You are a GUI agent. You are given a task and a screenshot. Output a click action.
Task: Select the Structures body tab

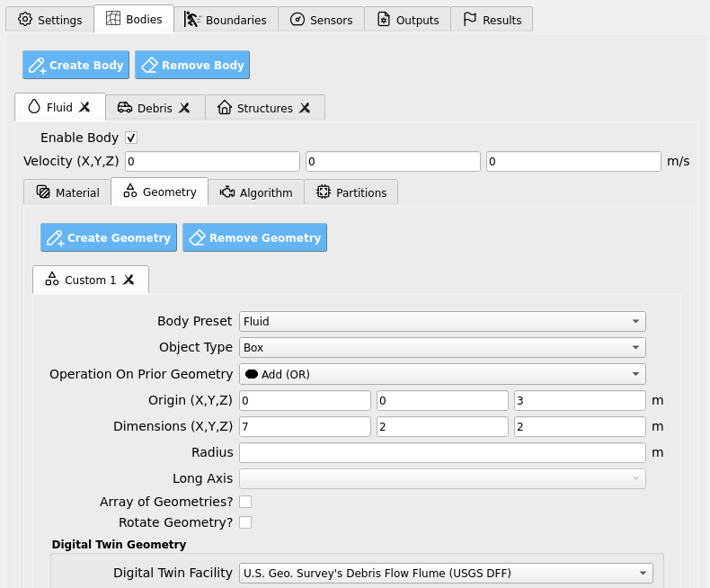click(x=265, y=108)
